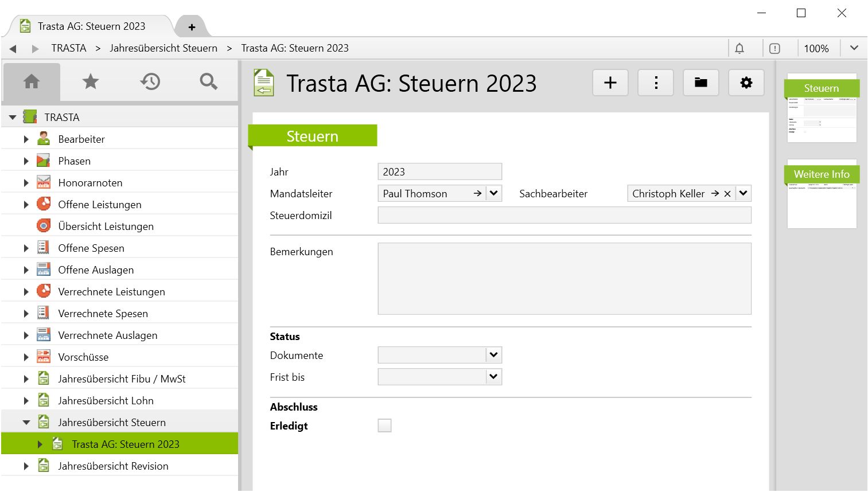Tick the Erledigt checkbox

pyautogui.click(x=384, y=425)
